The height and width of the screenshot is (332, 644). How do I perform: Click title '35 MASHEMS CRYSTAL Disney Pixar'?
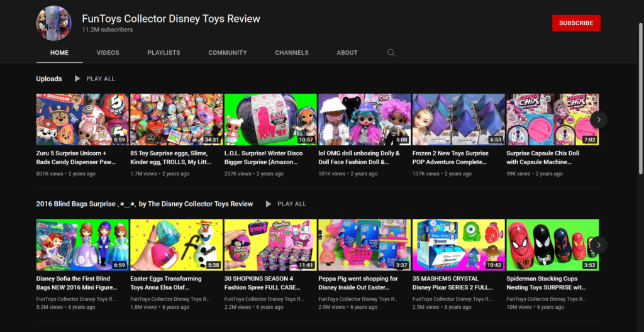(452, 283)
